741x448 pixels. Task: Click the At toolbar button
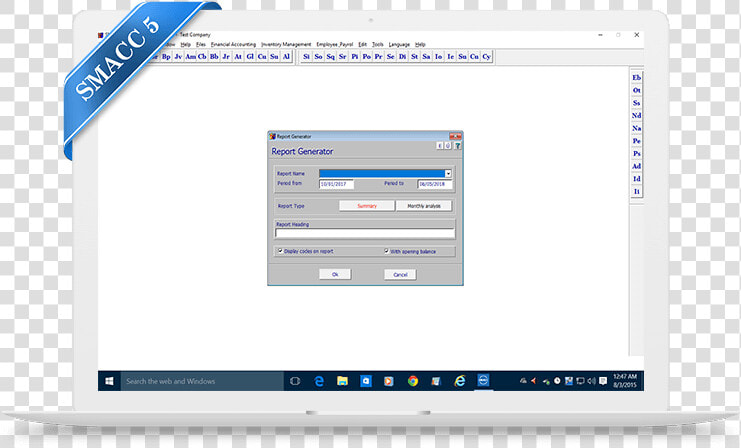[238, 57]
